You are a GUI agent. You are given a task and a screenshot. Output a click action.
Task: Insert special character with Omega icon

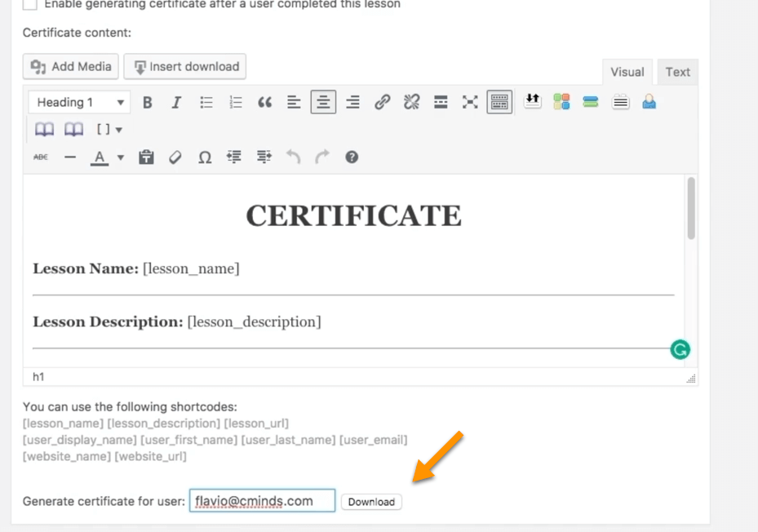pyautogui.click(x=205, y=157)
